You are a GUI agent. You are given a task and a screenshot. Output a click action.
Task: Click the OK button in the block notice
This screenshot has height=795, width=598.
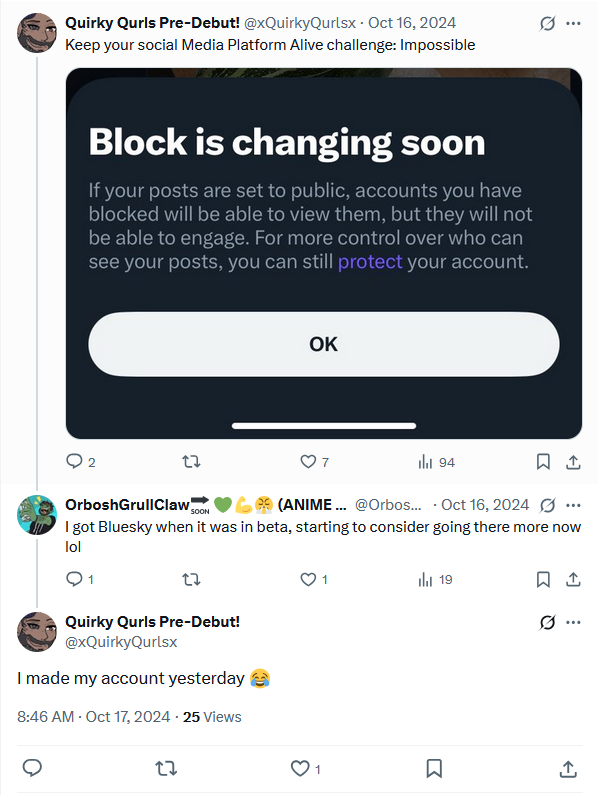point(324,344)
